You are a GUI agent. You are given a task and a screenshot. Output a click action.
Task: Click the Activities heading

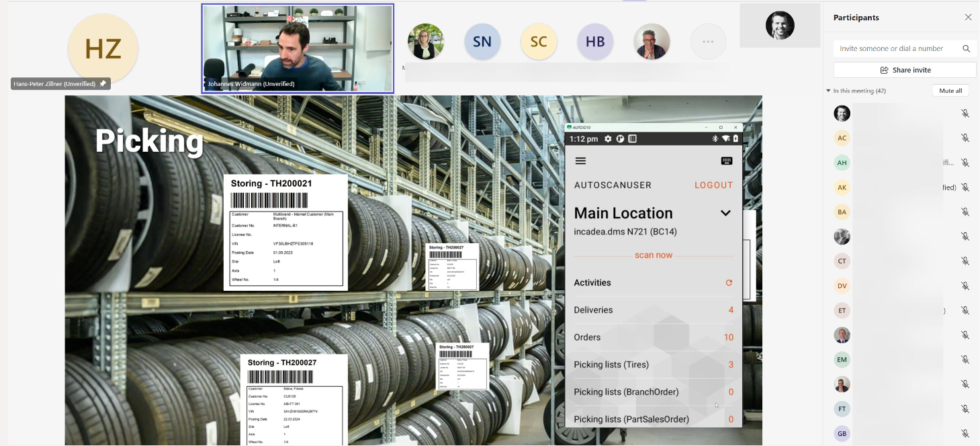592,283
